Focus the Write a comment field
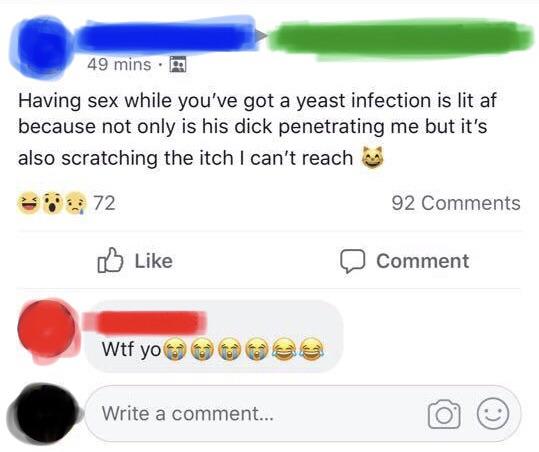 coord(302,414)
